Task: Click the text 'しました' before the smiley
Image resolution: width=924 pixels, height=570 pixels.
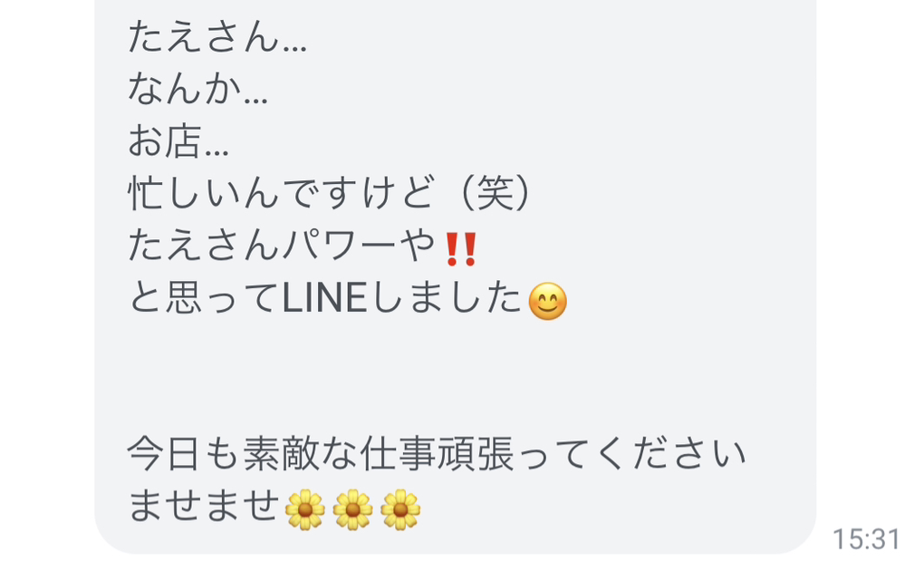Action: click(x=446, y=297)
